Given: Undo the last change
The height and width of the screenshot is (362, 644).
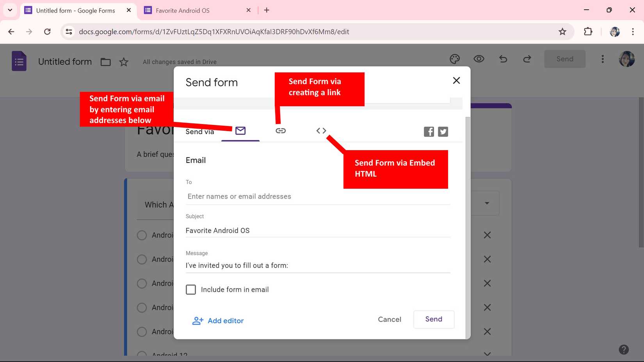Looking at the screenshot, I should click(x=503, y=59).
